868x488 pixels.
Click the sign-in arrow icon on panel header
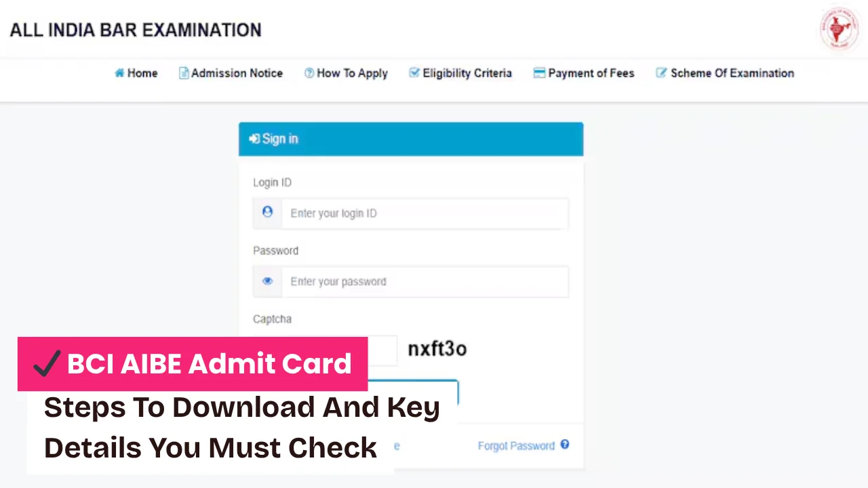[255, 138]
